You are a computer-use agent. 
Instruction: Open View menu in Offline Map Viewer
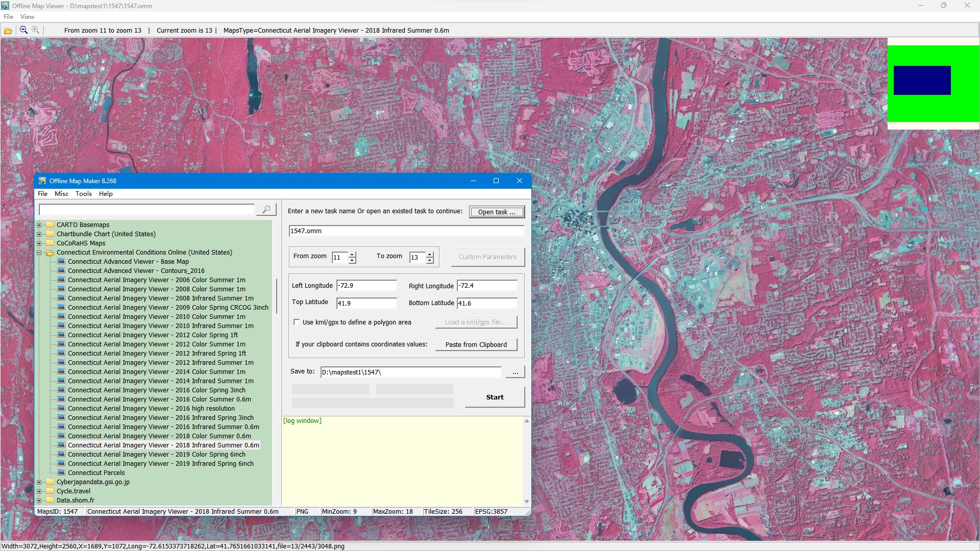27,17
